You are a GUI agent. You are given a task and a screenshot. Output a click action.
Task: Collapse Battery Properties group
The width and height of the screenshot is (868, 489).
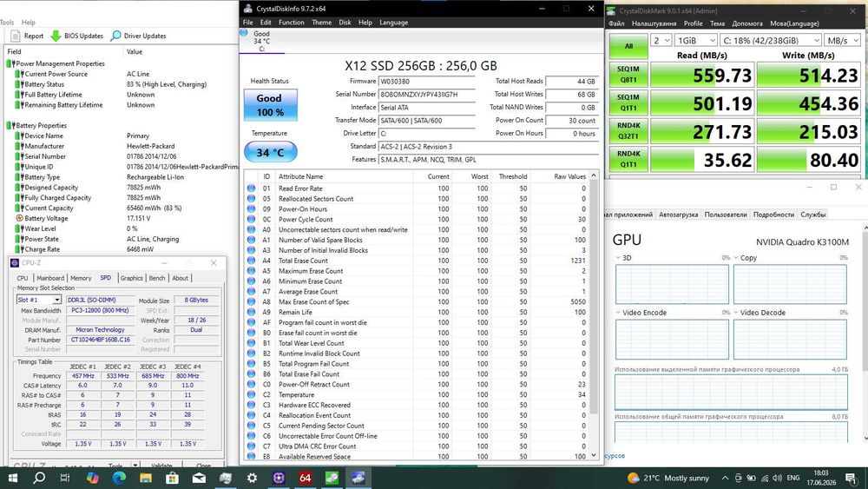[9, 126]
